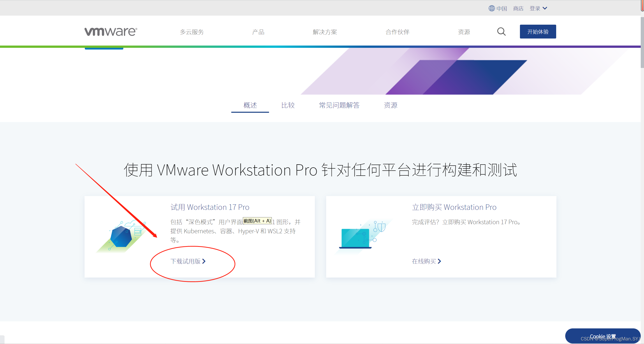Viewport: 644px width, 344px height.
Task: Click the 下载试用版 link
Action: [x=188, y=261]
